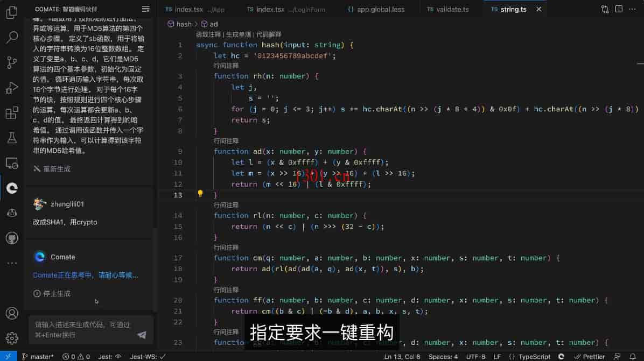Click the ad breadcrumb item
This screenshot has height=361, width=644.
[x=209, y=24]
